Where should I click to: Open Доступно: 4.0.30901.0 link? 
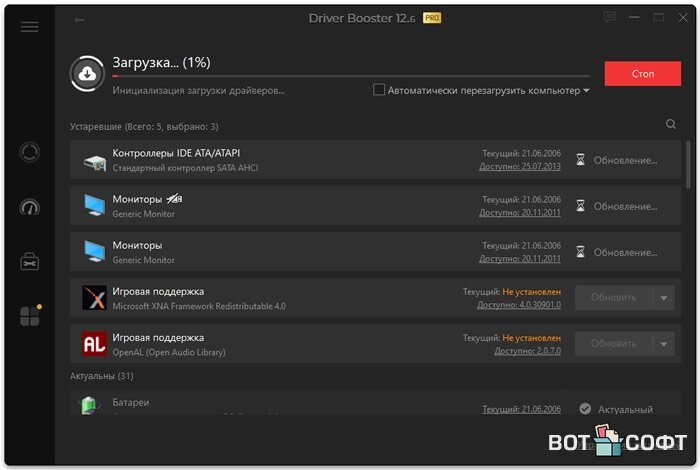[519, 305]
